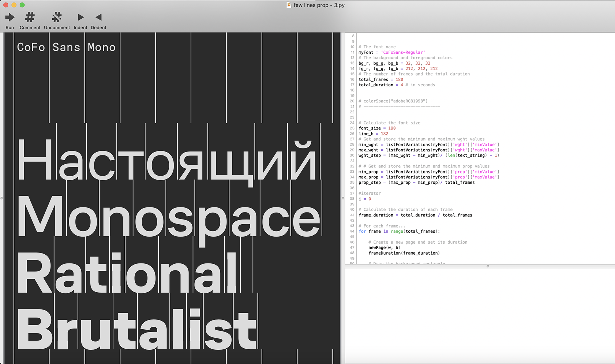Dedent selected code with the Dedent triangle
The width and height of the screenshot is (615, 364).
pos(98,17)
